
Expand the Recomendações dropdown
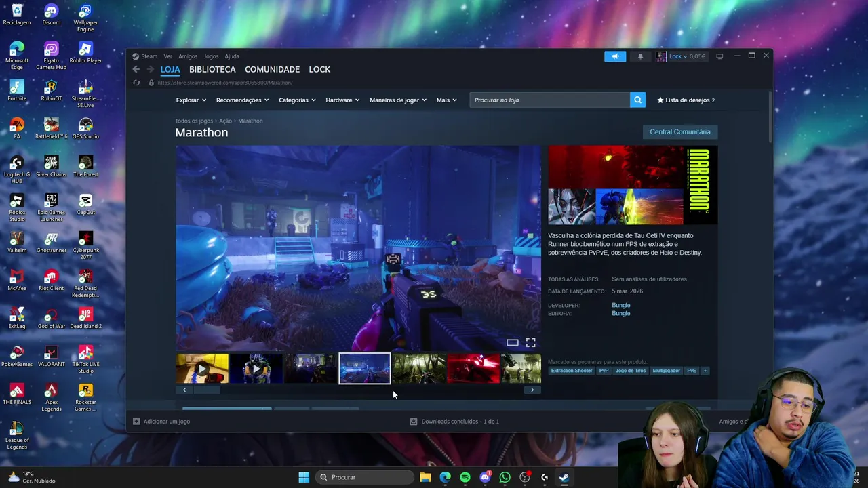pos(242,100)
